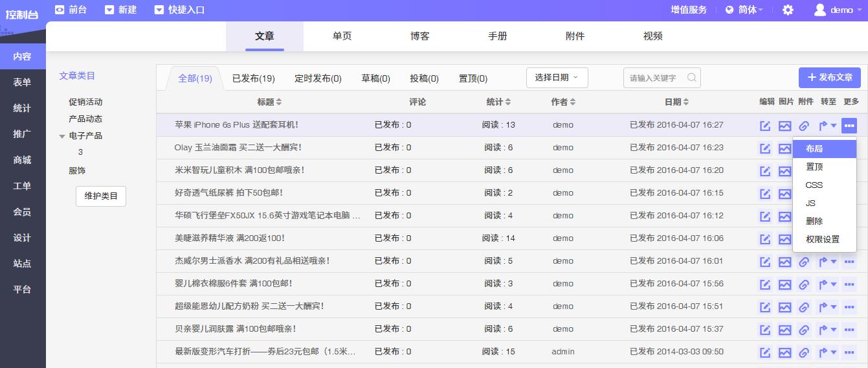
Task: Open more options icon for 婴儿棉衣棉服 article
Action: tap(849, 284)
